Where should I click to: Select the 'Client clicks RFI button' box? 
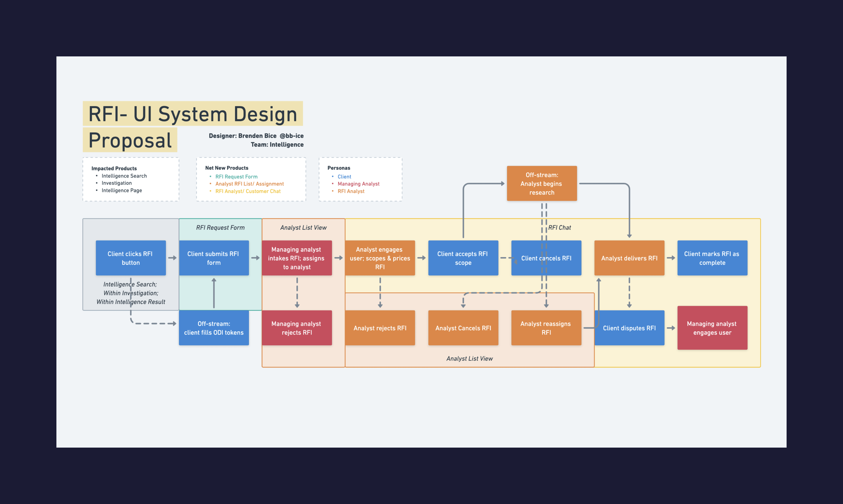(x=131, y=258)
